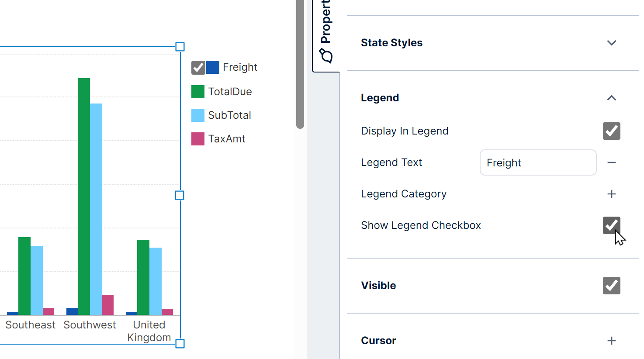Click the TaxAmt pink color swatch
Viewport: 644px width, 359px height.
(x=197, y=138)
